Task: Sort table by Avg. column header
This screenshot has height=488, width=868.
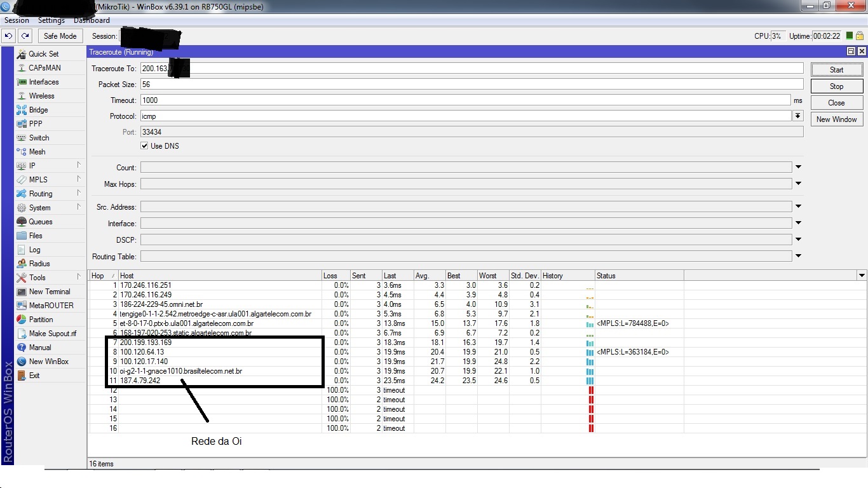Action: coord(430,276)
